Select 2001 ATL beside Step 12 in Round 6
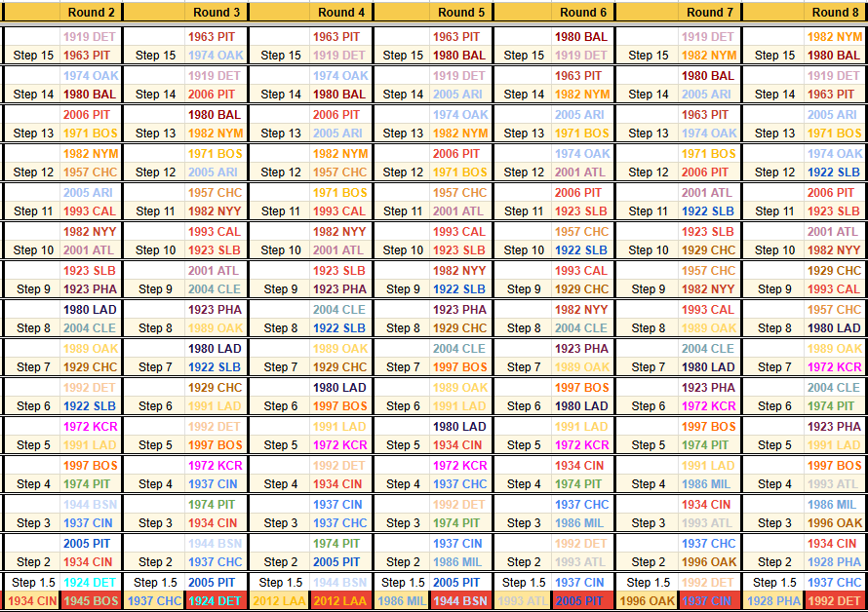 580,172
